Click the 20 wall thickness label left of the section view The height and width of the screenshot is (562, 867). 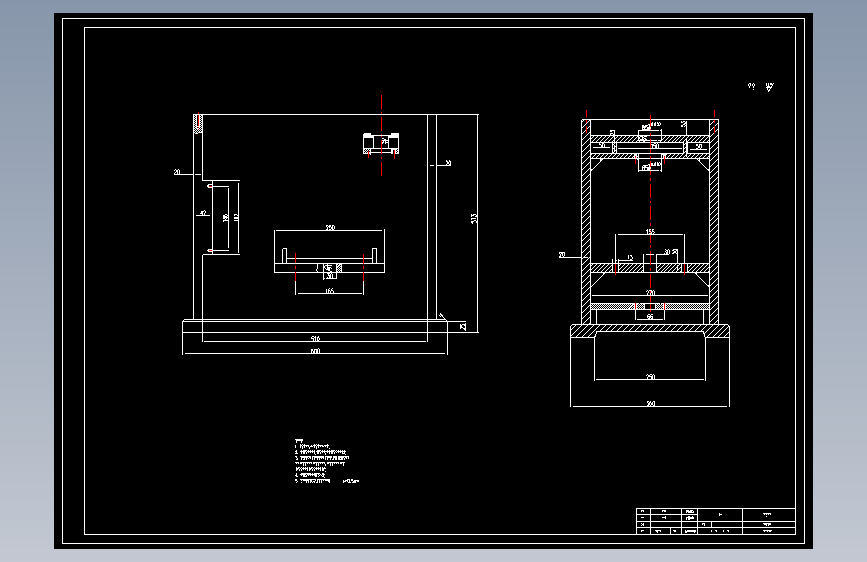coord(562,255)
